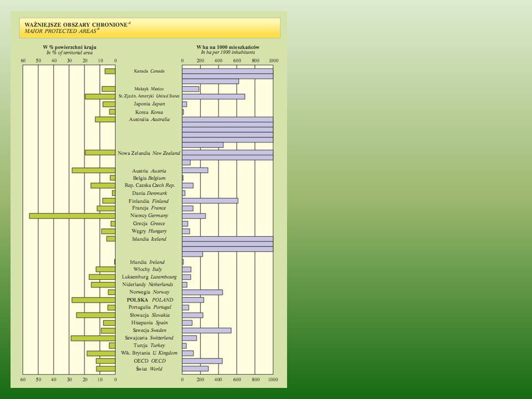Select the 'W ha na 1000 mieszkańców' heading
Viewport: 532px width, 399px height.
click(228, 47)
